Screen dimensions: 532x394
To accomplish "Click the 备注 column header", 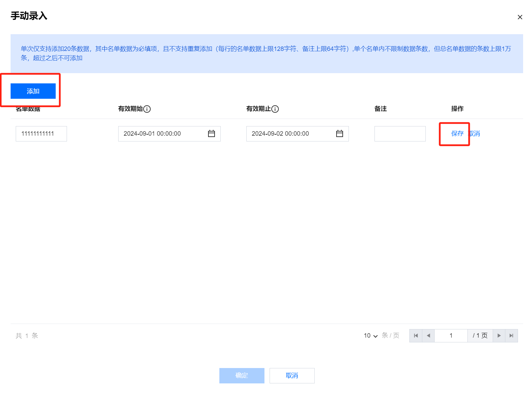I will (x=381, y=109).
